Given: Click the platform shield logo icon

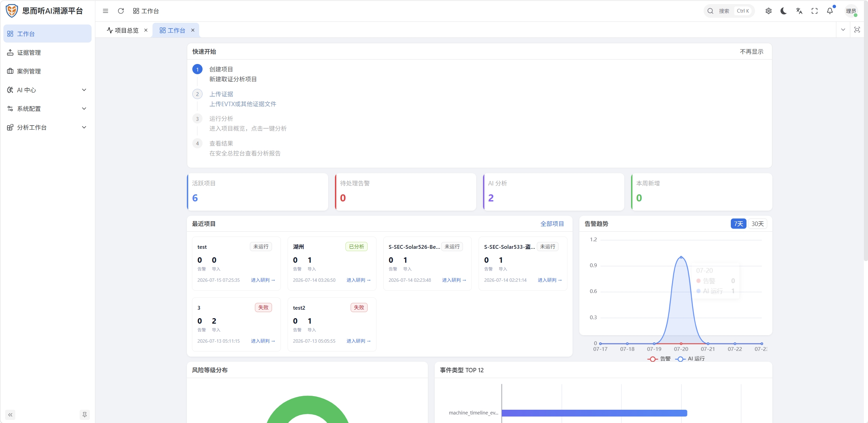Looking at the screenshot, I should coord(12,11).
